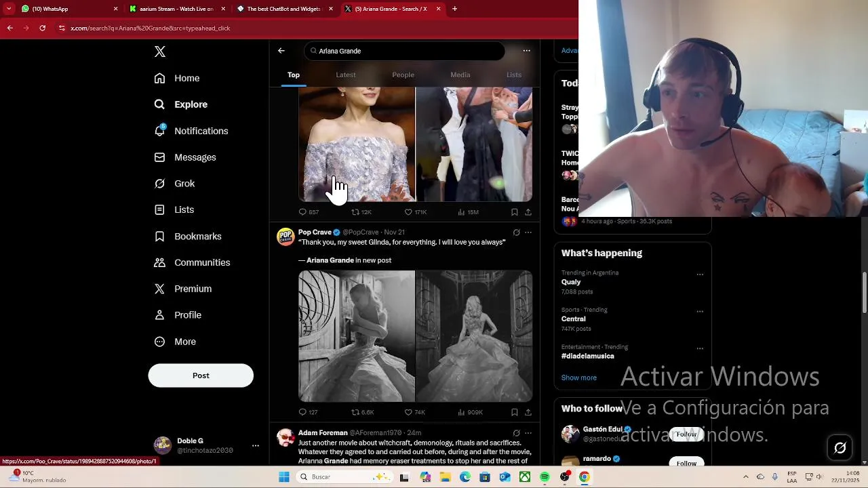The image size is (868, 488).
Task: Open the Adam Foreman profile name link
Action: pyautogui.click(x=323, y=433)
